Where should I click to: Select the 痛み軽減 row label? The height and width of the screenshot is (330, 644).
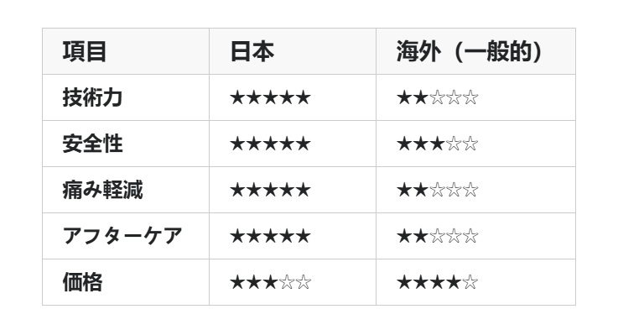pyautogui.click(x=102, y=190)
